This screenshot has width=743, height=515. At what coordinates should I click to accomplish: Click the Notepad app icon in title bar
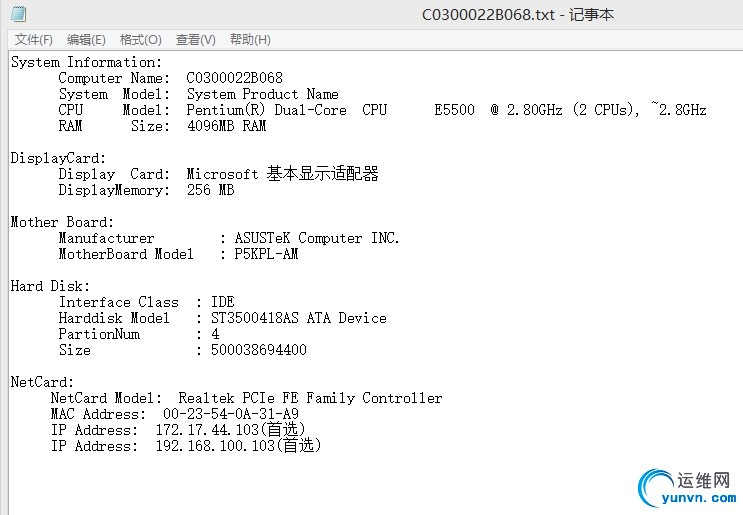[x=17, y=14]
